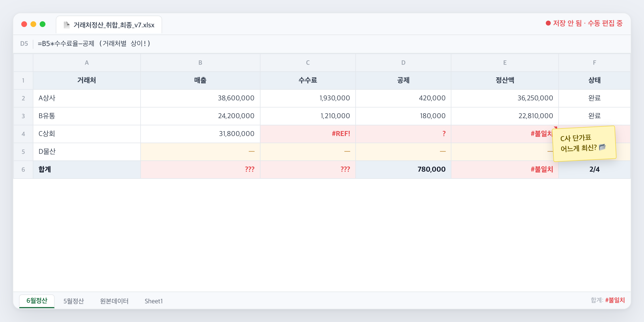Select the Sheet1 tab
The height and width of the screenshot is (322, 644).
tap(154, 301)
